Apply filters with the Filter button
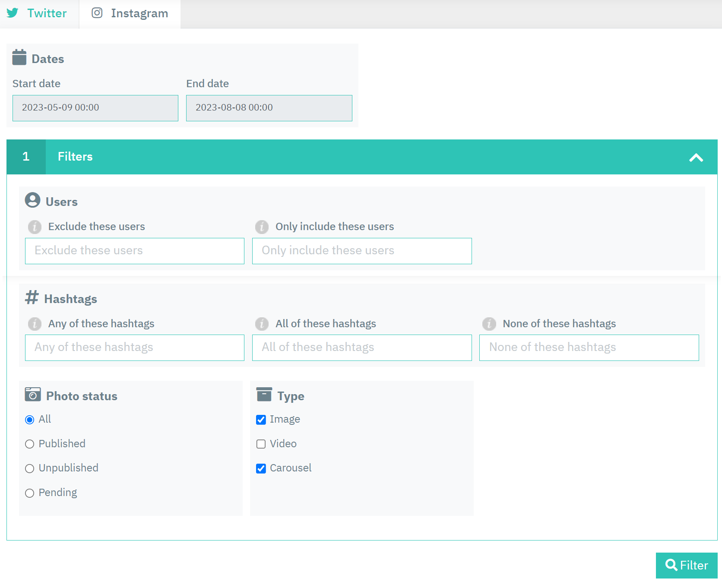Viewport: 722px width, 588px height. click(687, 566)
